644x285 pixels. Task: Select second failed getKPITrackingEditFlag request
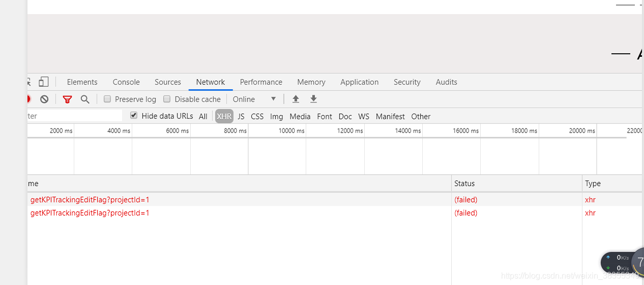tap(335, 213)
